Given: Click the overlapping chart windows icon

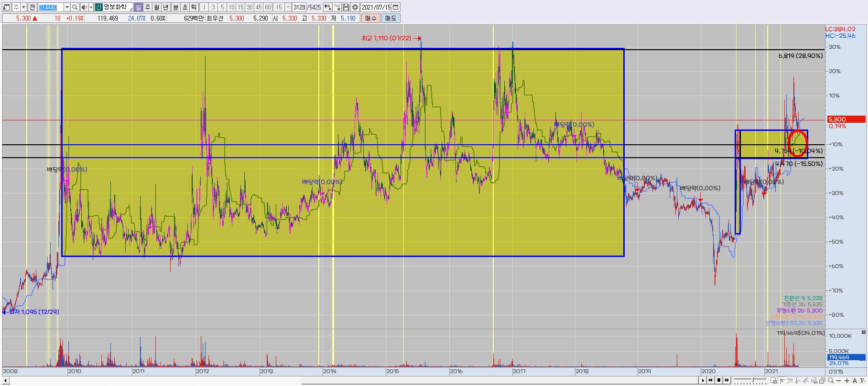Looking at the screenshot, I should [823, 381].
